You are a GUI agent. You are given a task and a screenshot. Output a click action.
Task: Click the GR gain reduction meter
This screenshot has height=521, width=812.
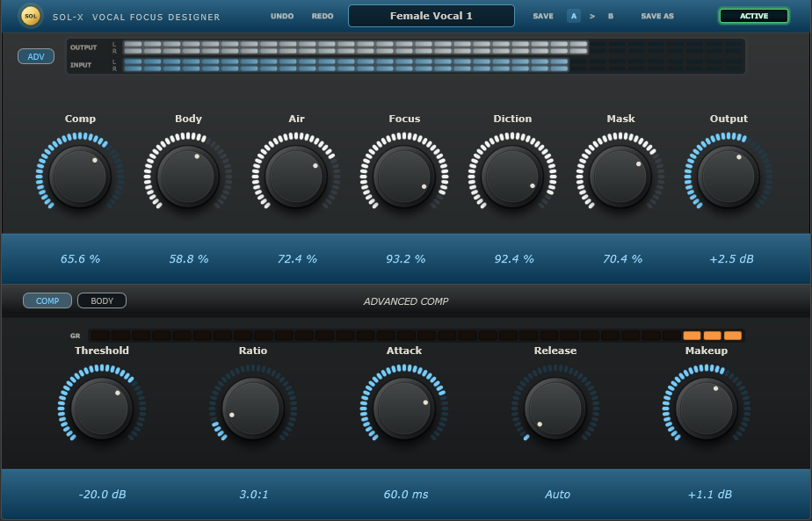click(x=417, y=336)
